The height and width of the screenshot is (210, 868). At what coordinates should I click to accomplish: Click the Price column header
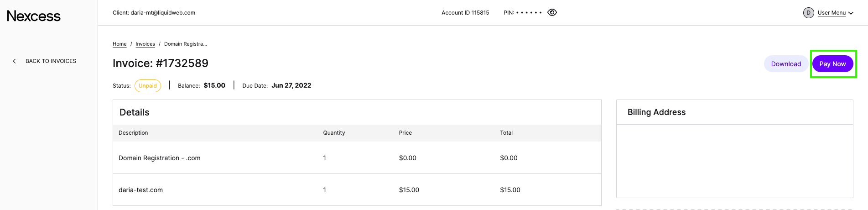[405, 133]
